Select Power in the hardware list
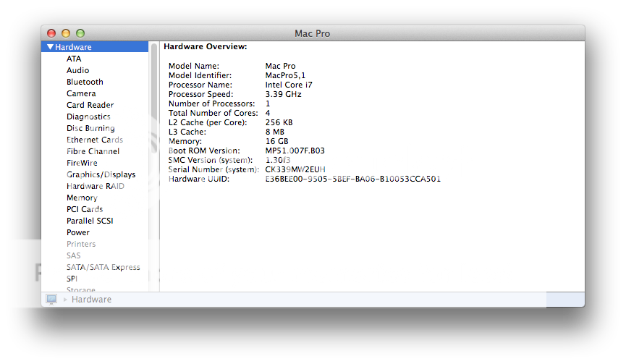The width and height of the screenshot is (626, 364). click(x=78, y=232)
